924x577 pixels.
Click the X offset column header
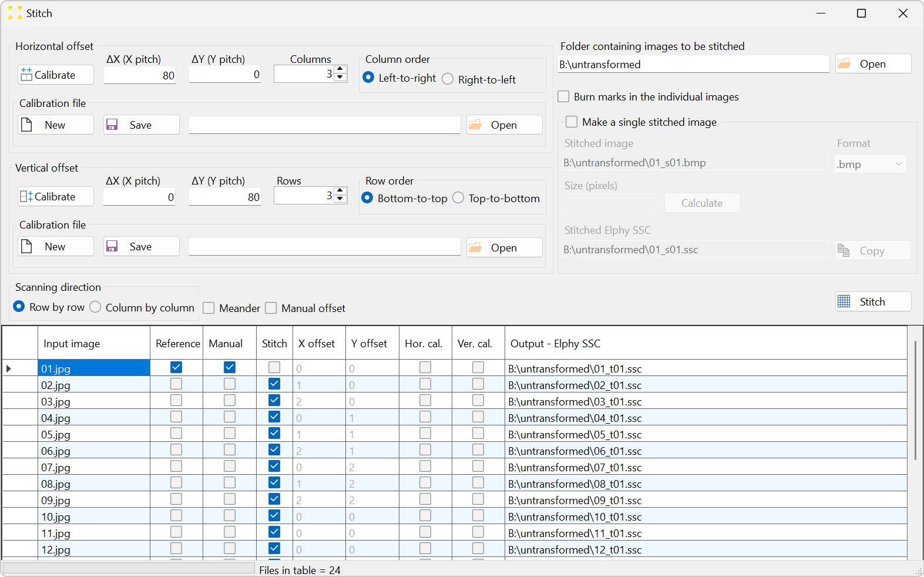pyautogui.click(x=319, y=343)
